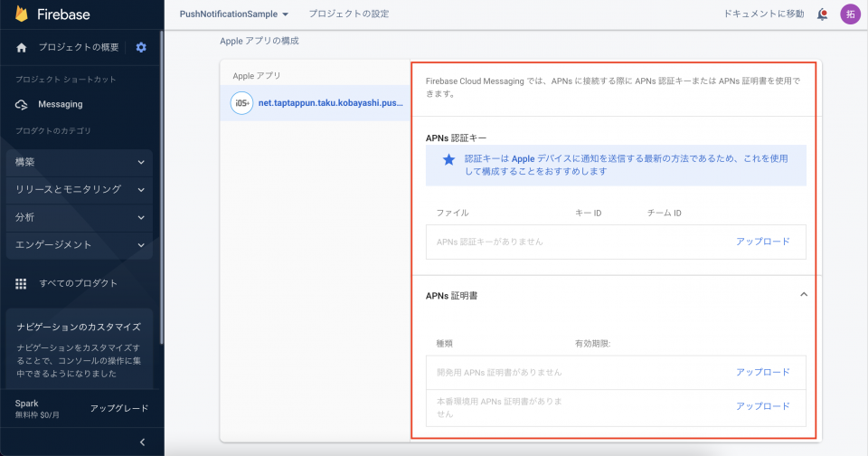Upload 本番環境用 APNs 証明書
Viewport: 868px width, 456px height.
(x=763, y=406)
